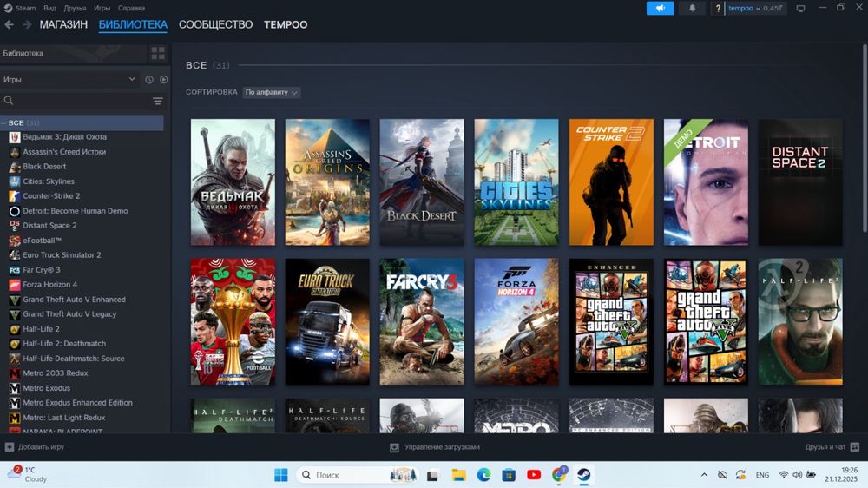The width and height of the screenshot is (868, 488).
Task: Open Far Cry 3 cover tile
Action: pos(422,322)
